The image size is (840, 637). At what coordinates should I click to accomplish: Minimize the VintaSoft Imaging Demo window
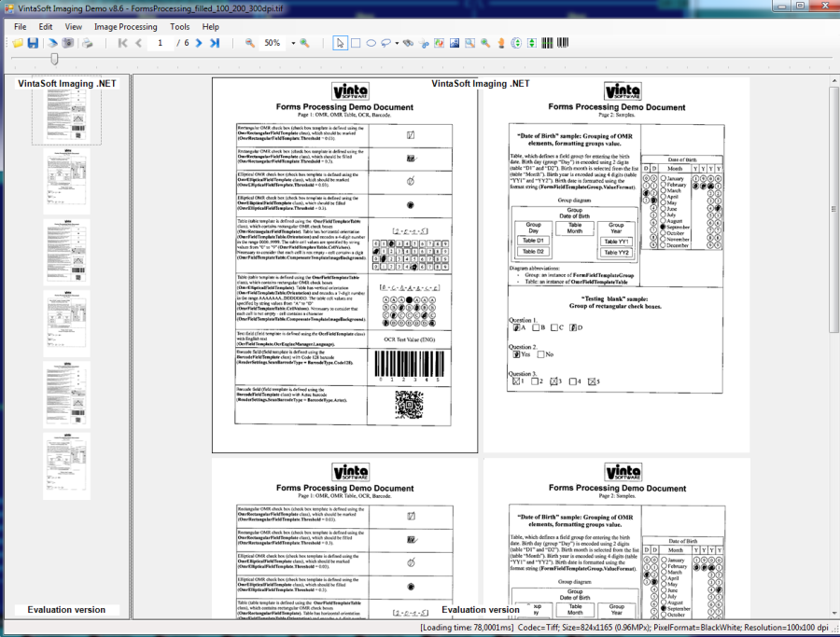(x=781, y=6)
